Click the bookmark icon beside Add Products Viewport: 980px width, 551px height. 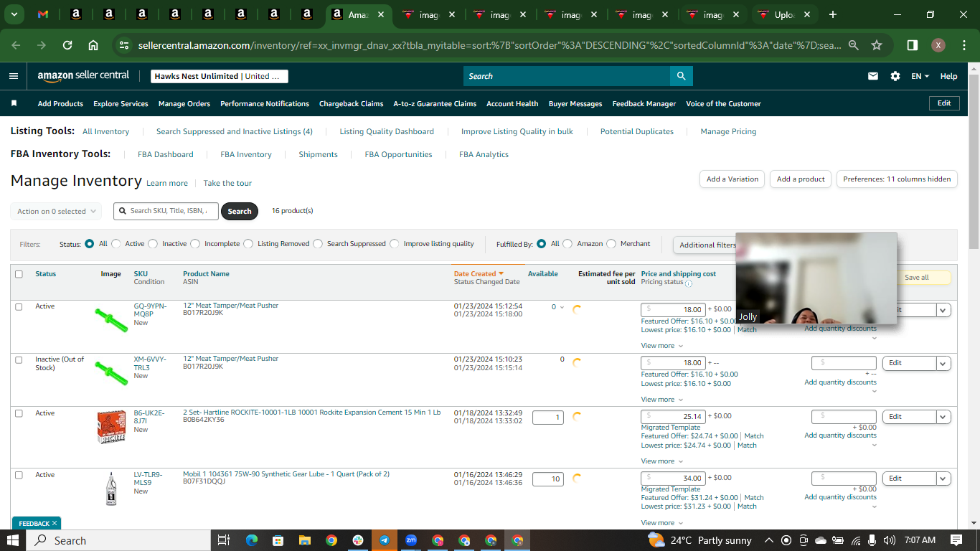[14, 103]
